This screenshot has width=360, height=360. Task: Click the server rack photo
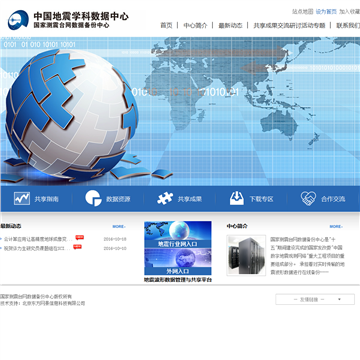click(246, 255)
